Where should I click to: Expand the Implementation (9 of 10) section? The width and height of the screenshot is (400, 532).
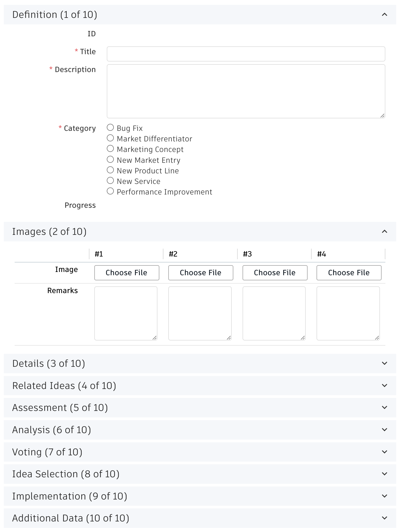tap(200, 496)
